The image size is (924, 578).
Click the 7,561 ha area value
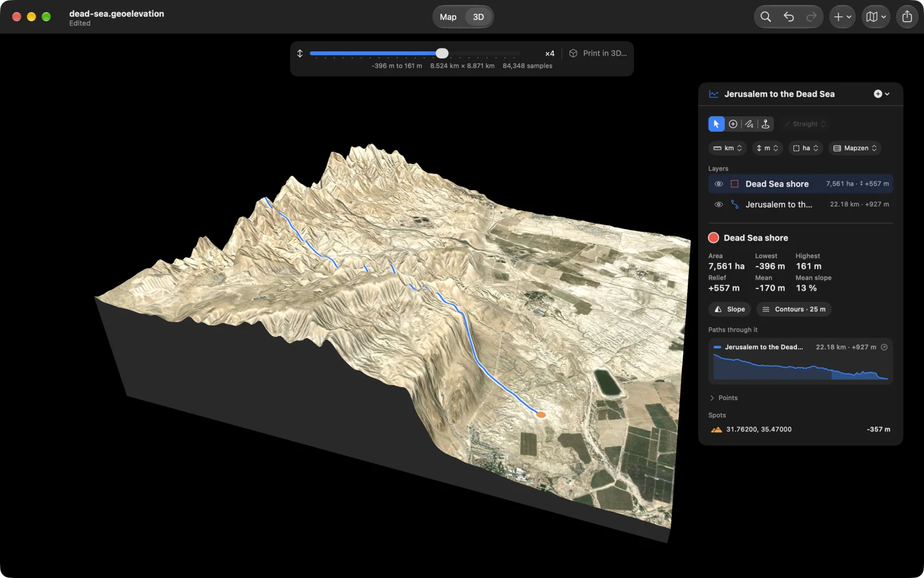tap(726, 266)
